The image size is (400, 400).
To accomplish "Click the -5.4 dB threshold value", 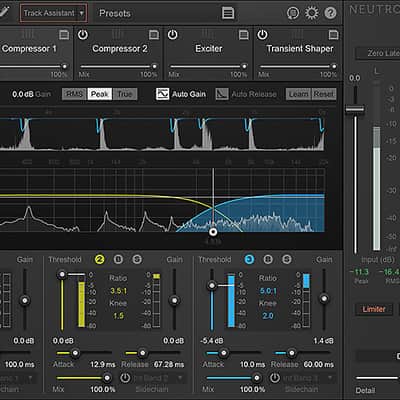I will pyautogui.click(x=212, y=341).
